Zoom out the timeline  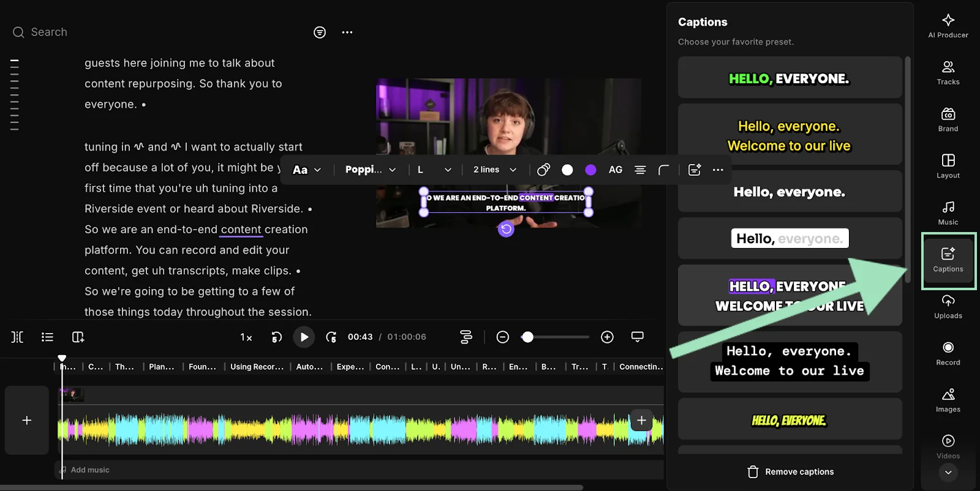(x=503, y=337)
